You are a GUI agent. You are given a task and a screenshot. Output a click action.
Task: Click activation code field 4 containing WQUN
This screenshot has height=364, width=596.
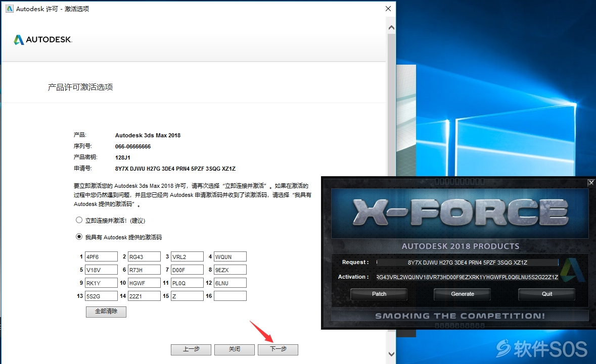(x=230, y=256)
